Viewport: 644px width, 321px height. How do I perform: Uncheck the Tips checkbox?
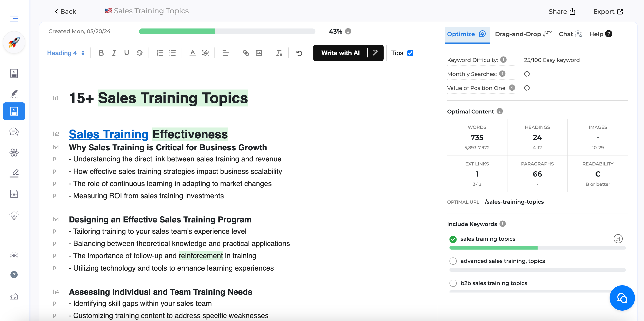[410, 53]
